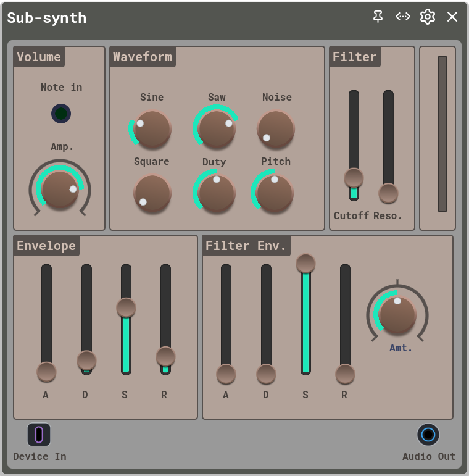The width and height of the screenshot is (469, 476).
Task: Click the Audio Out label
Action: (x=429, y=456)
